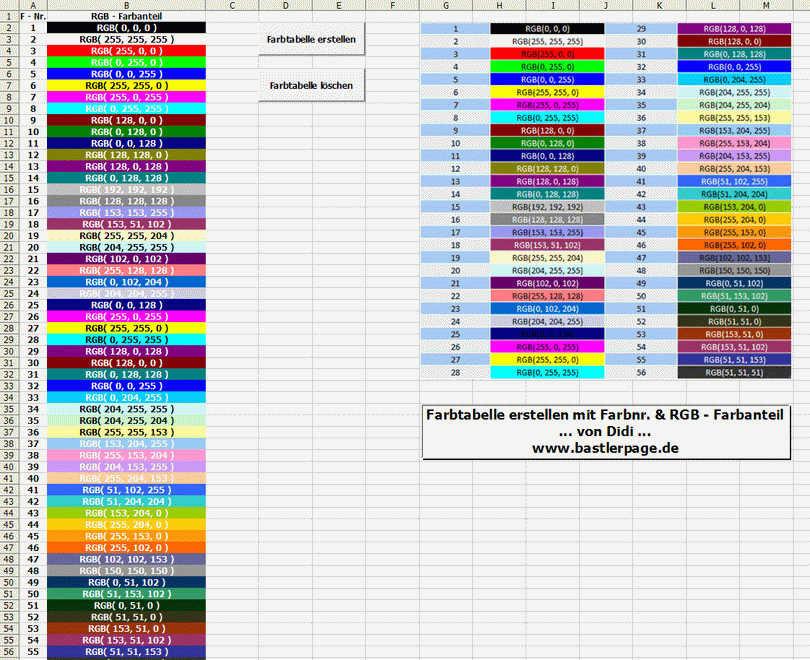Select row 56 header

[9, 652]
